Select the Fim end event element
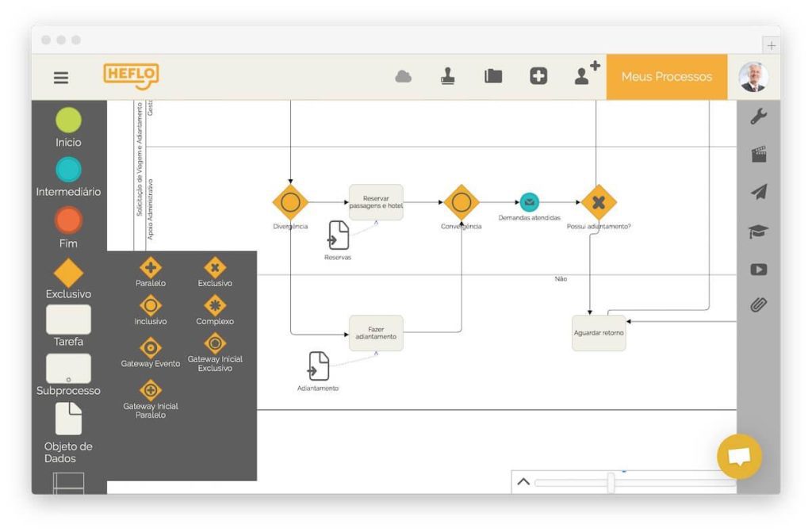Viewport: 812px width, 532px height. (x=68, y=220)
